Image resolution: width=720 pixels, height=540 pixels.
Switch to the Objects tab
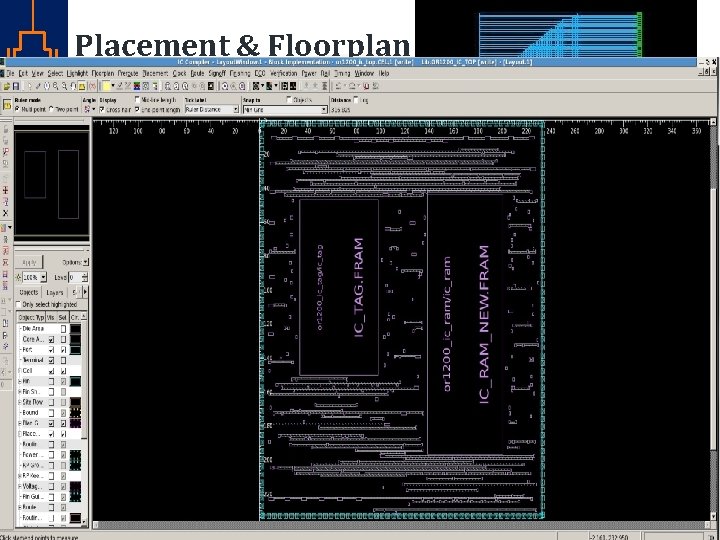pyautogui.click(x=28, y=292)
